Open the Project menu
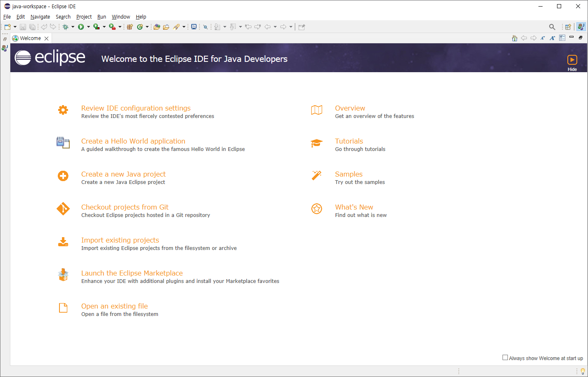588x377 pixels. pyautogui.click(x=84, y=17)
